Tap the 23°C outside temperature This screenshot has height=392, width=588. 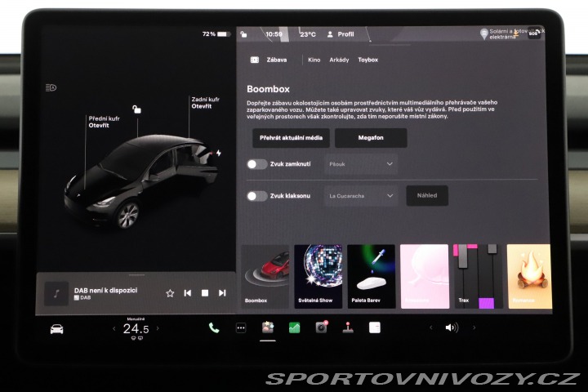pos(308,34)
